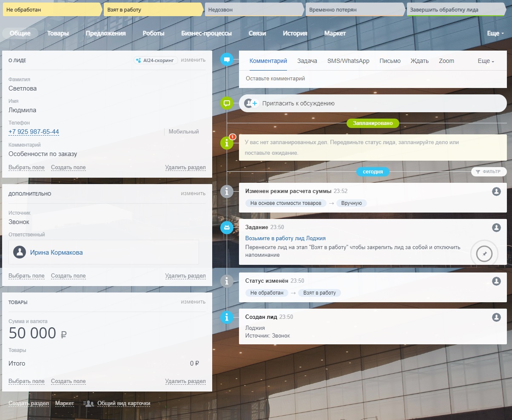Click the add-person icon next to invite text
The image size is (512, 420).
(x=251, y=103)
